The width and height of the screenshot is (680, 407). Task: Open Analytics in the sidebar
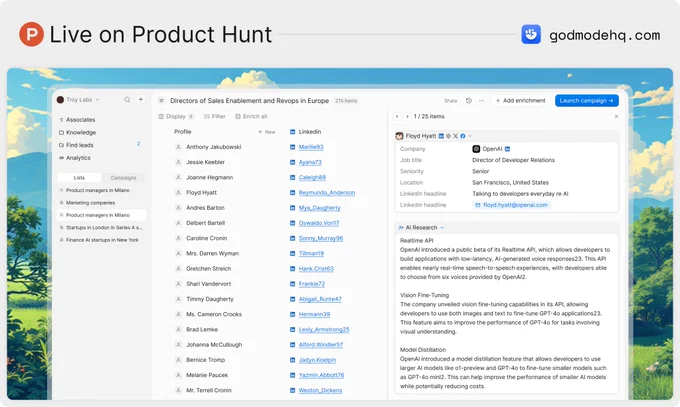tap(75, 158)
